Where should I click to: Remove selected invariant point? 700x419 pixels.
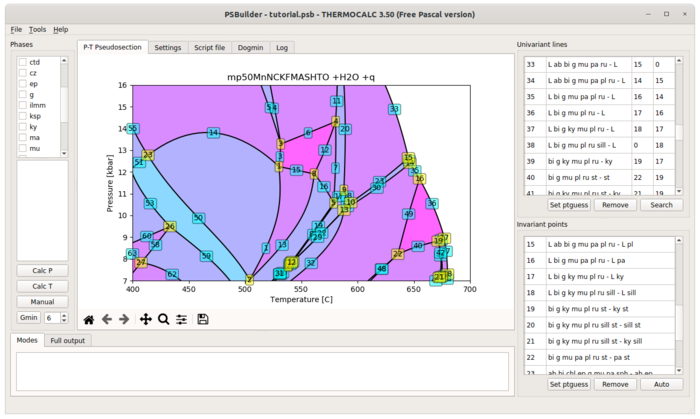pyautogui.click(x=615, y=384)
